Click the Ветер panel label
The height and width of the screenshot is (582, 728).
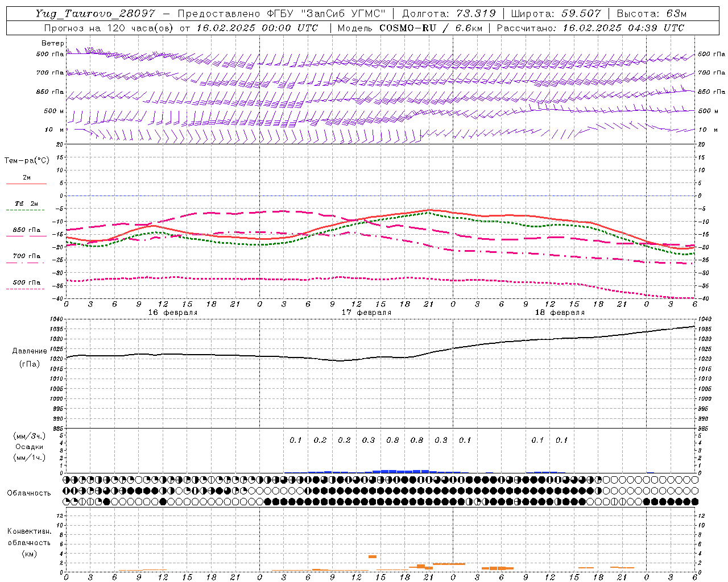[x=53, y=43]
